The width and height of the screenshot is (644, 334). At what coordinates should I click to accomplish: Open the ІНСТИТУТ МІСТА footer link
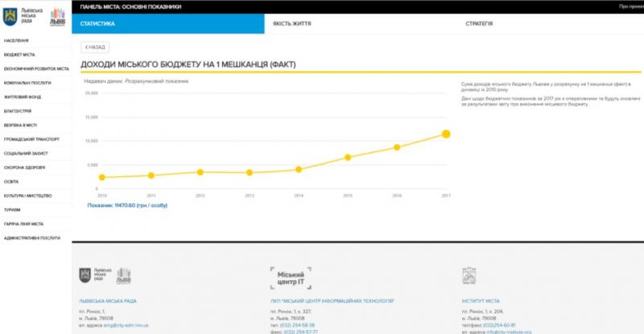point(481,301)
